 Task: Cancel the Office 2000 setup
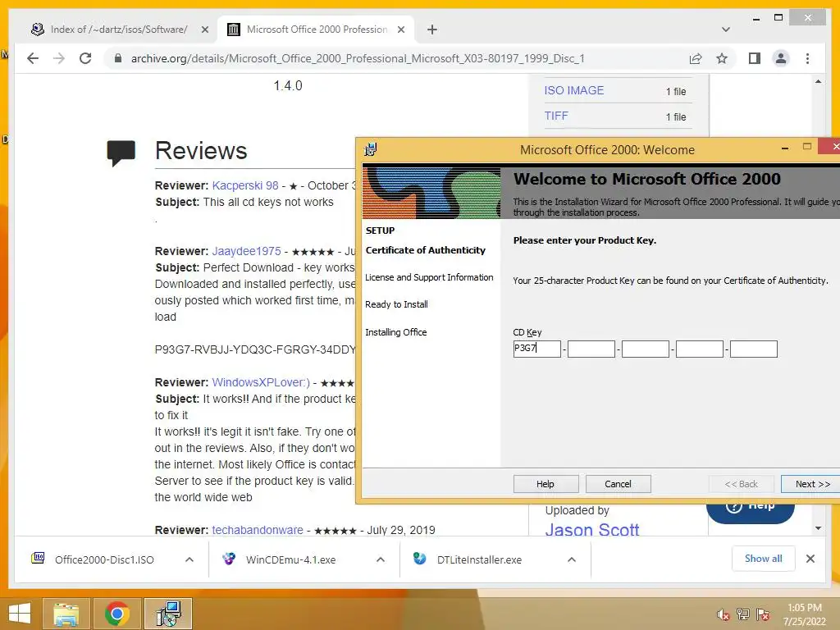[618, 484]
